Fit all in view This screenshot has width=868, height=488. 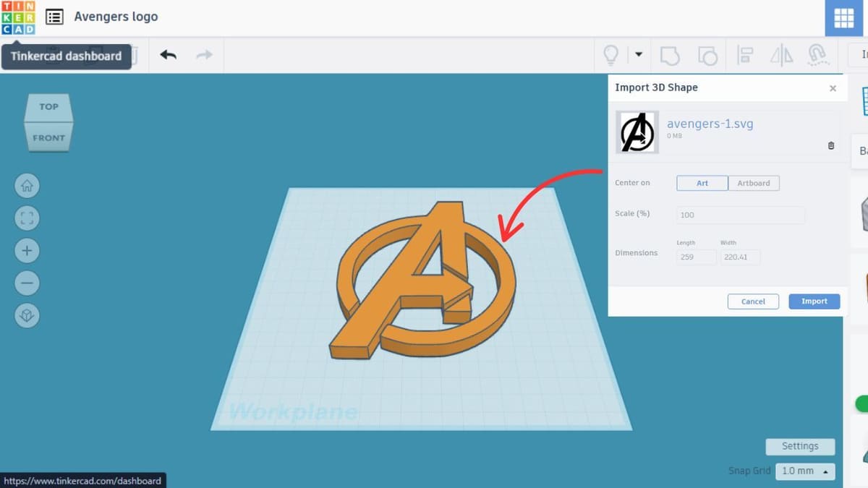[27, 218]
